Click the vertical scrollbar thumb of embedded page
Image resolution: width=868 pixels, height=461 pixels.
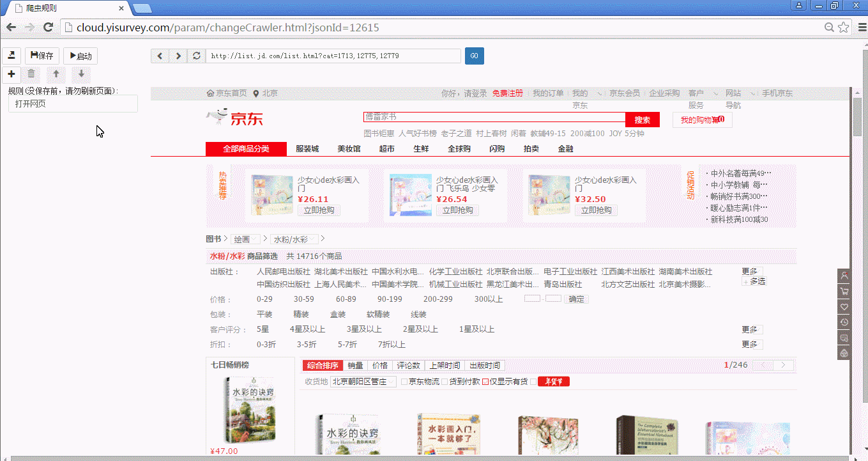click(858, 117)
